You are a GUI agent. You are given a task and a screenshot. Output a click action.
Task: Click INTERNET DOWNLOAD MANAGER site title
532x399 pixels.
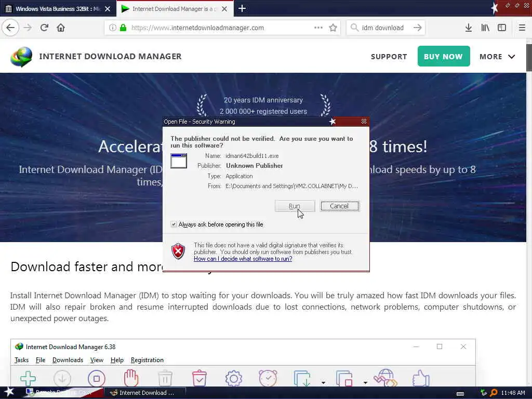pos(110,56)
